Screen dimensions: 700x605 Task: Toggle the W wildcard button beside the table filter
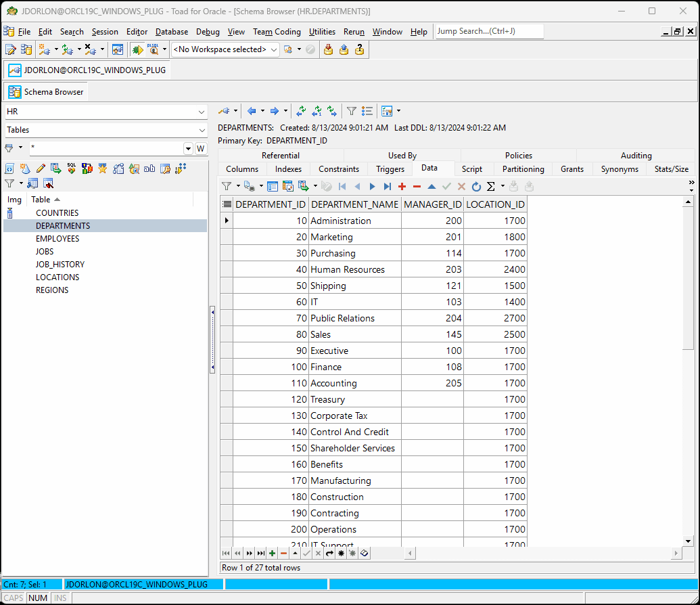[x=201, y=149]
